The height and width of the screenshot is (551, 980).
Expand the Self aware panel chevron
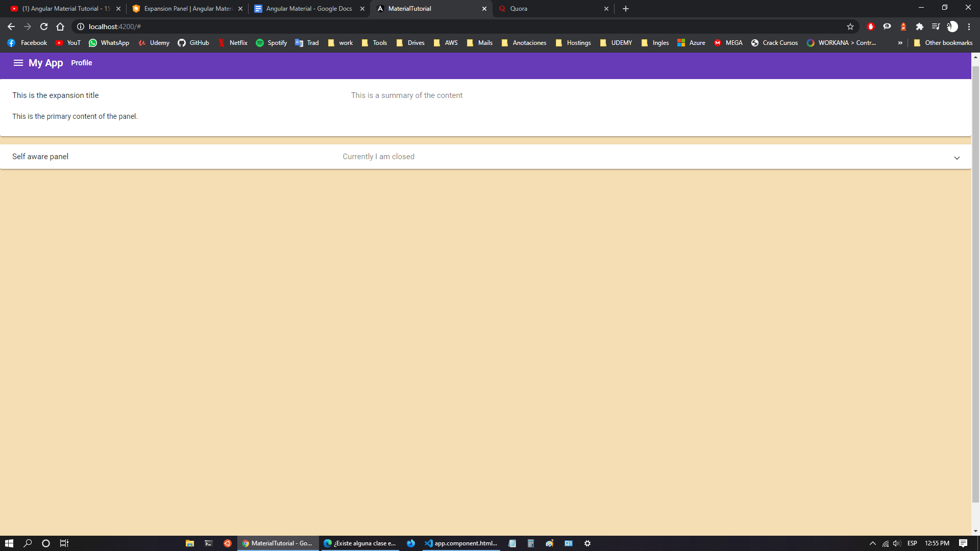point(957,158)
